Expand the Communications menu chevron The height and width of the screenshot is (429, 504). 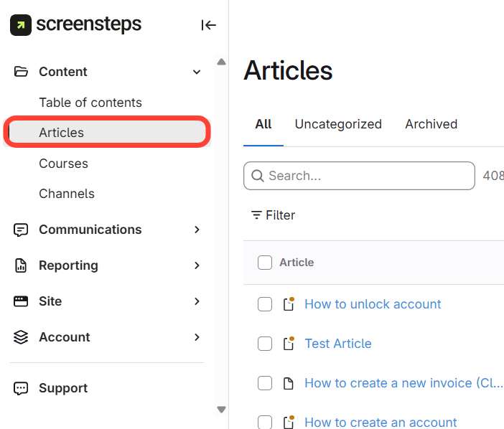click(197, 230)
